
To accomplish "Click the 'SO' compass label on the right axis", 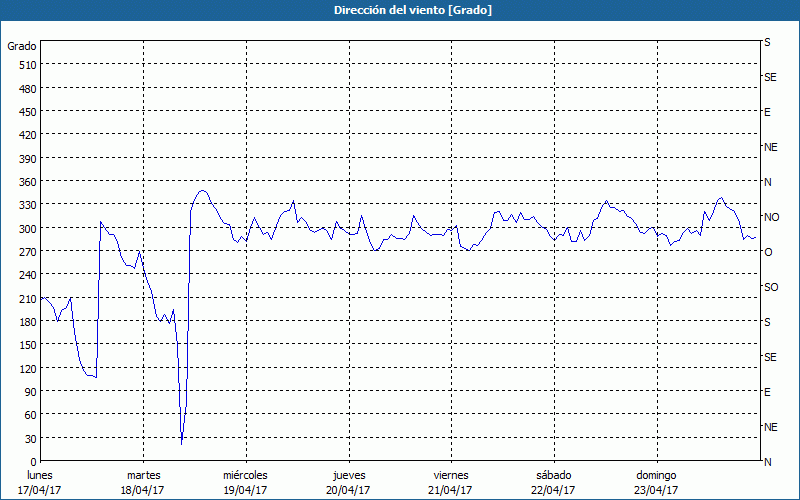I will [771, 287].
